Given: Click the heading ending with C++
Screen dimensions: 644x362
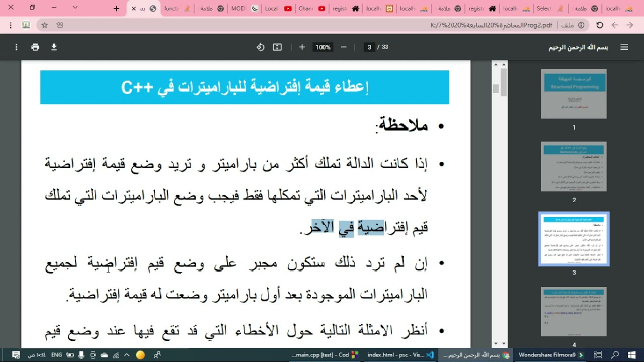Looking at the screenshot, I should click(245, 87).
